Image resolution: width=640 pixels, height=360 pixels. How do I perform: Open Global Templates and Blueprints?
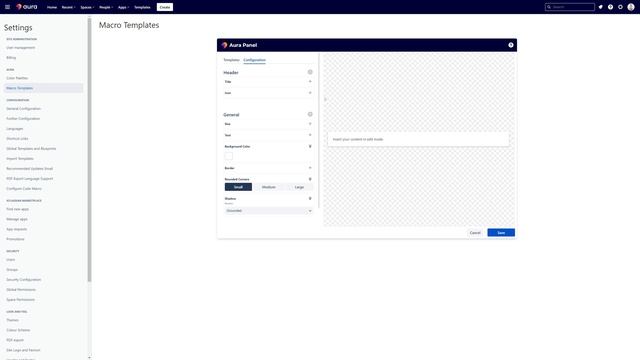pos(31,149)
